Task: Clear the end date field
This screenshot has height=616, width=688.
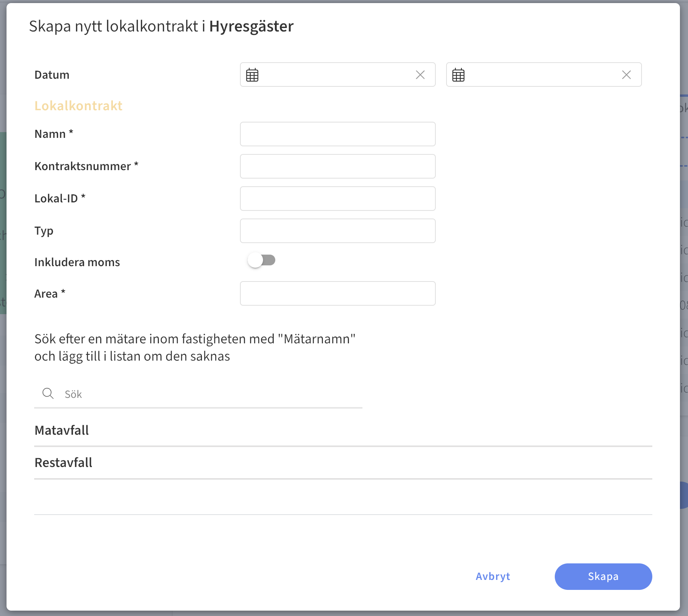Action: click(x=627, y=75)
